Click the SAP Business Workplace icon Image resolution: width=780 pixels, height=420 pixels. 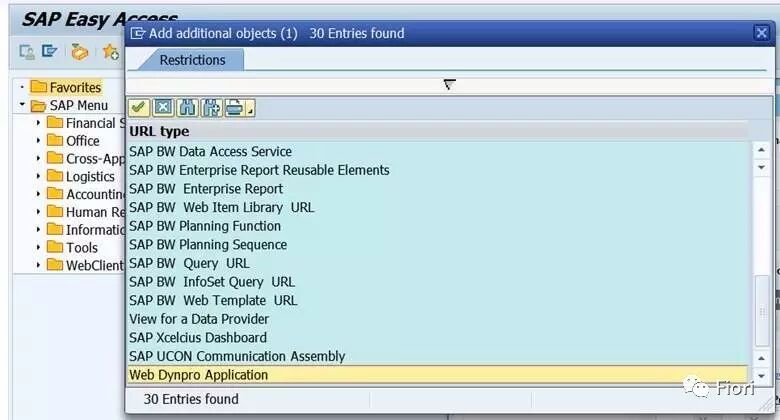tap(79, 51)
